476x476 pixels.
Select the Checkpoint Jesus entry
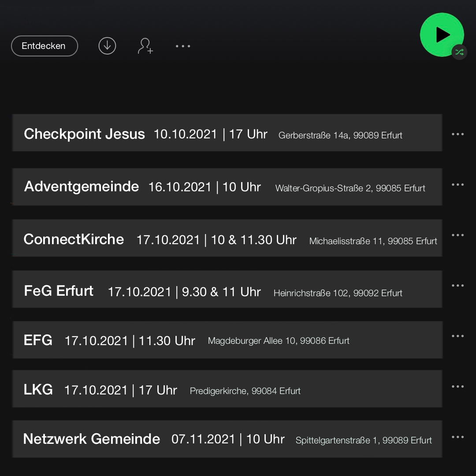coord(227,133)
